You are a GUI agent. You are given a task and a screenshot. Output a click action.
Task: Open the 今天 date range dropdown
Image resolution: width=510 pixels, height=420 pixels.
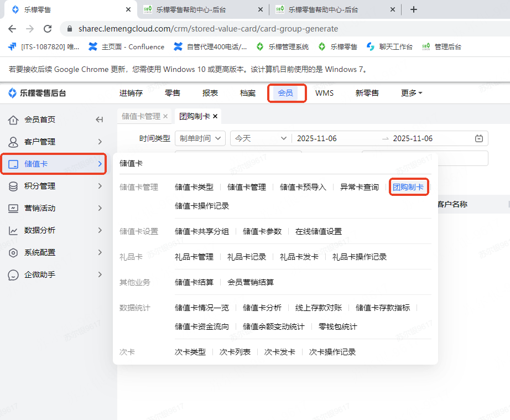point(261,138)
